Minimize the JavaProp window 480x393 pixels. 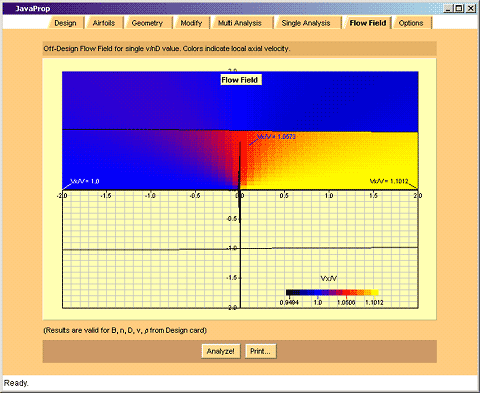click(x=448, y=8)
